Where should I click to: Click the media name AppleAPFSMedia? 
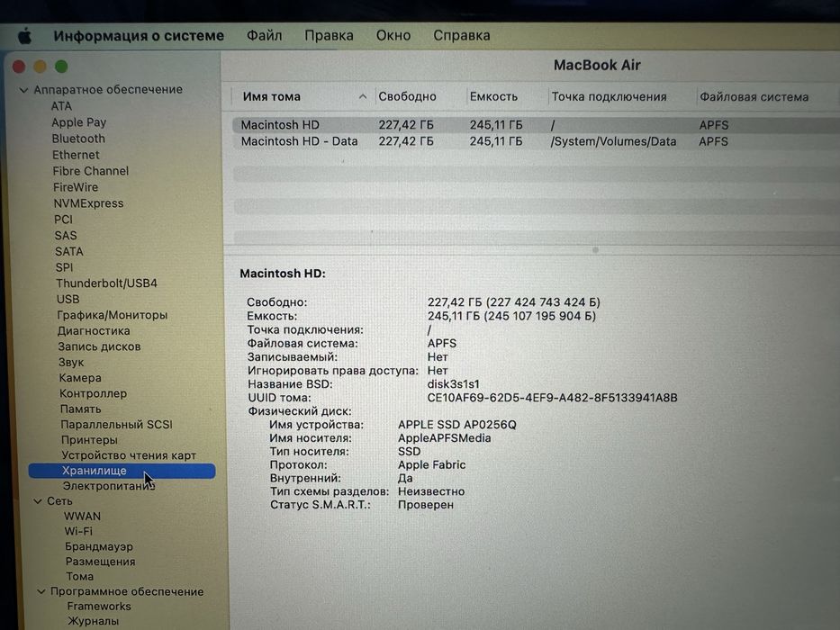click(444, 438)
